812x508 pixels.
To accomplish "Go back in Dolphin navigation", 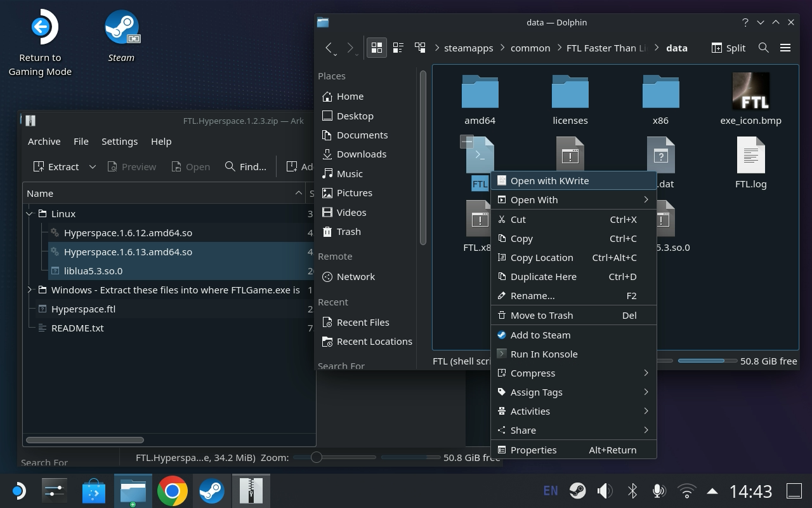I will [329, 48].
